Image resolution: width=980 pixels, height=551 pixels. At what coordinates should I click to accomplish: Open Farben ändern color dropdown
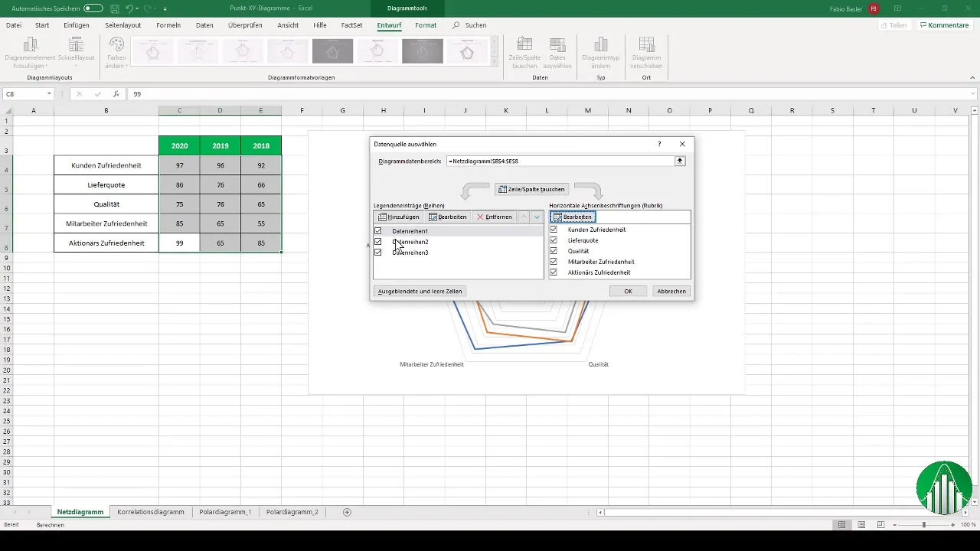116,53
